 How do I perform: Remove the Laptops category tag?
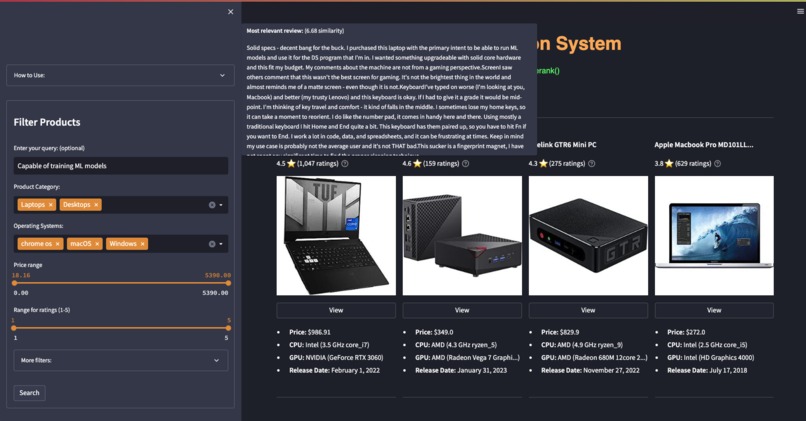tap(50, 205)
